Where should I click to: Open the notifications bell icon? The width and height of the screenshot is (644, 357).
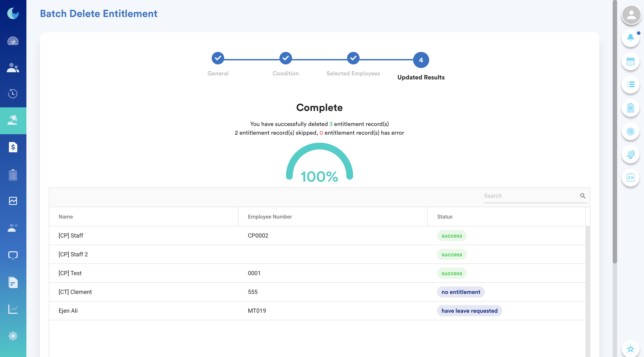click(x=631, y=38)
